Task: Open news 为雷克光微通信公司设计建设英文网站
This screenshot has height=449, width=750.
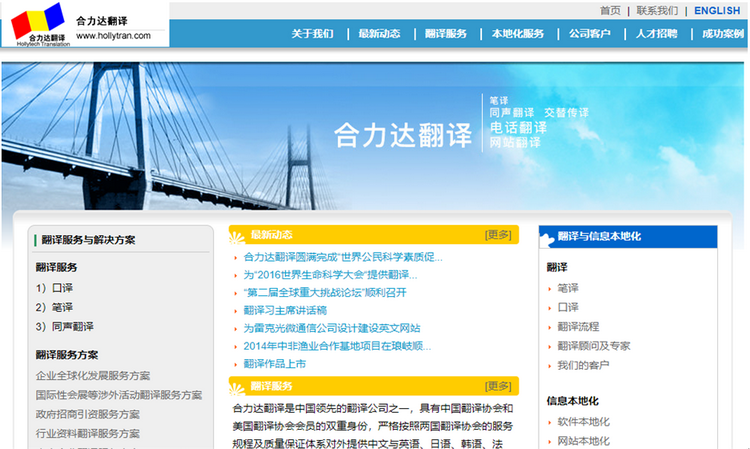Action: 332,328
